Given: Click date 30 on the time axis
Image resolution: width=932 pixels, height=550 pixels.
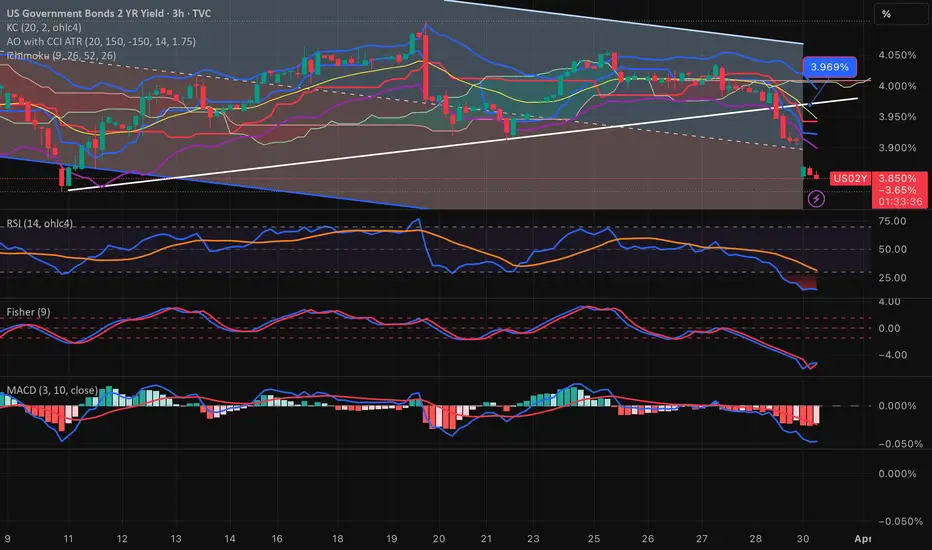Looking at the screenshot, I should pos(803,539).
